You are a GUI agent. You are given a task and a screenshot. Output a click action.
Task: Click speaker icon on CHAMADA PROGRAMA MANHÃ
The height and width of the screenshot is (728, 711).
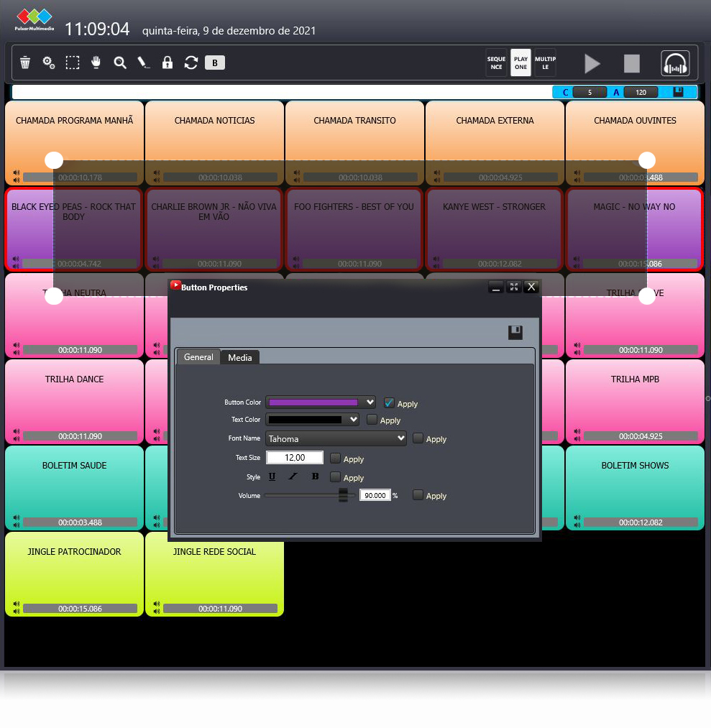[x=17, y=175]
